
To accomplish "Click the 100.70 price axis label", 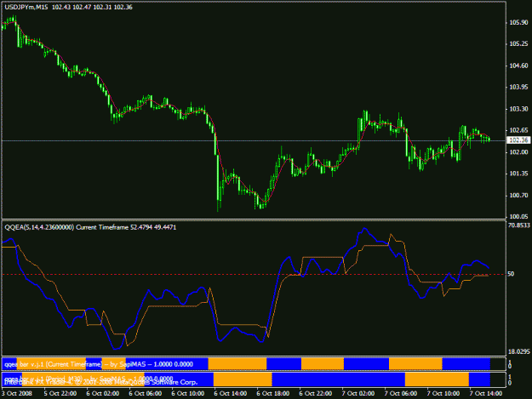I will (x=518, y=196).
